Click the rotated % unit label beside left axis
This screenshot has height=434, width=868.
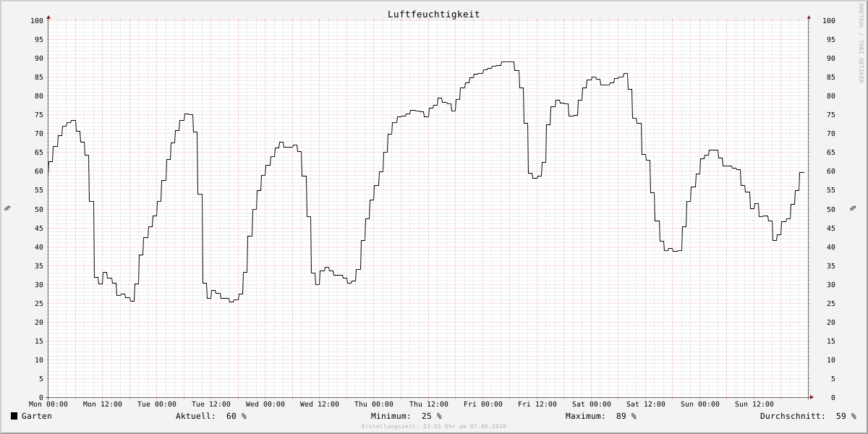[7, 208]
